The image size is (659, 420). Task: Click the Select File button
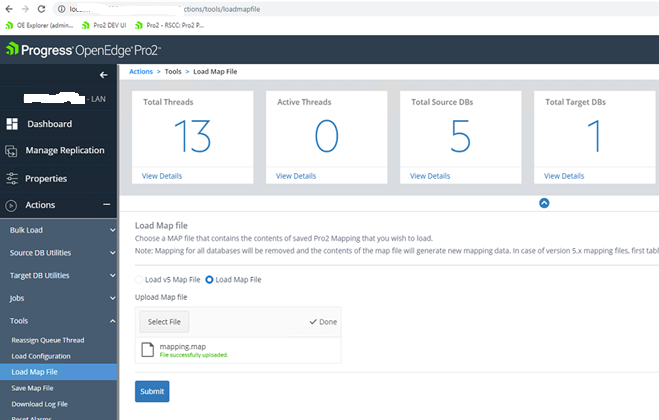(x=164, y=321)
